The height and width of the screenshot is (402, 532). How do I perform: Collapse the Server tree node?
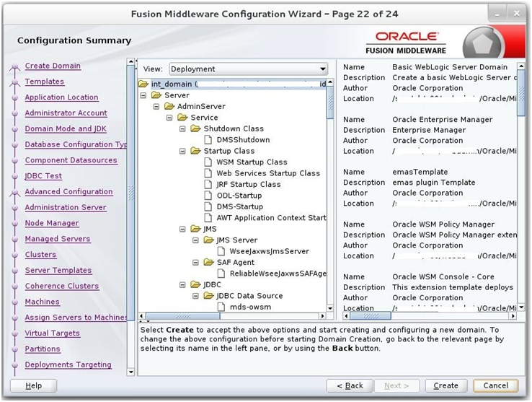click(143, 95)
